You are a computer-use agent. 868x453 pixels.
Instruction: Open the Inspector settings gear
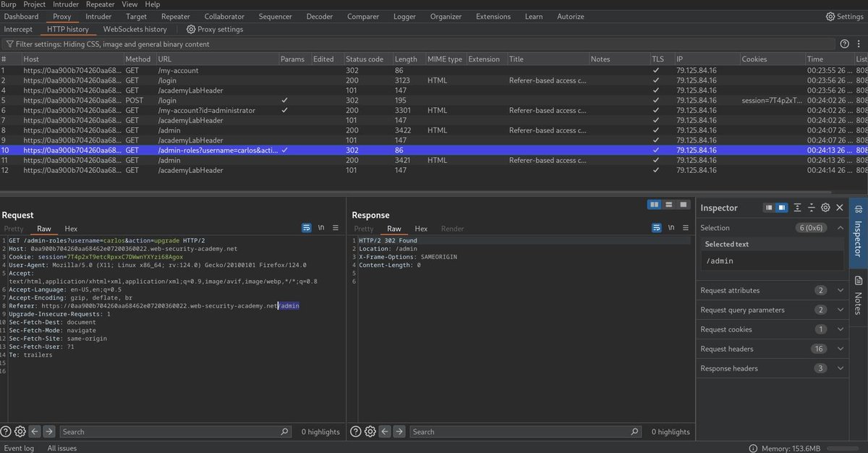825,208
